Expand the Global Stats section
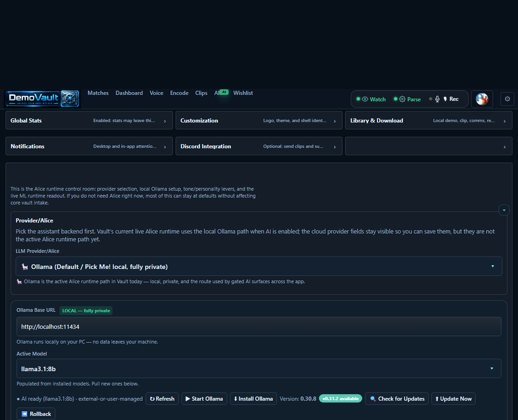This screenshot has height=420, width=518. 89,120
